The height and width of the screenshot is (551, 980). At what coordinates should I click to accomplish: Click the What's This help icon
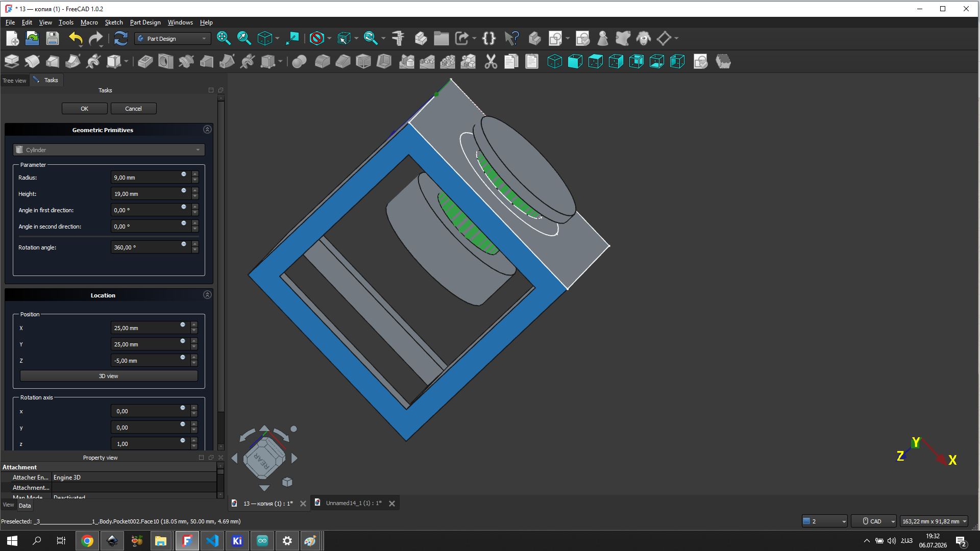[x=511, y=38]
